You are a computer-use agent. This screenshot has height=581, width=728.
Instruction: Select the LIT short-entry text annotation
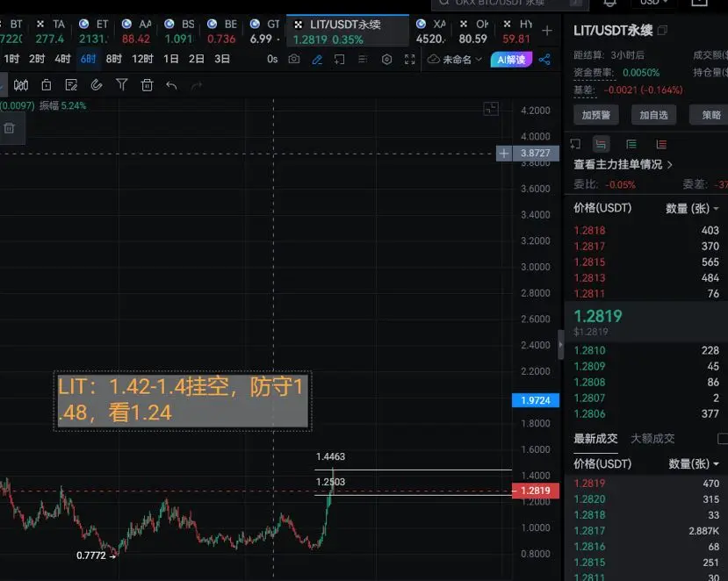coord(183,401)
